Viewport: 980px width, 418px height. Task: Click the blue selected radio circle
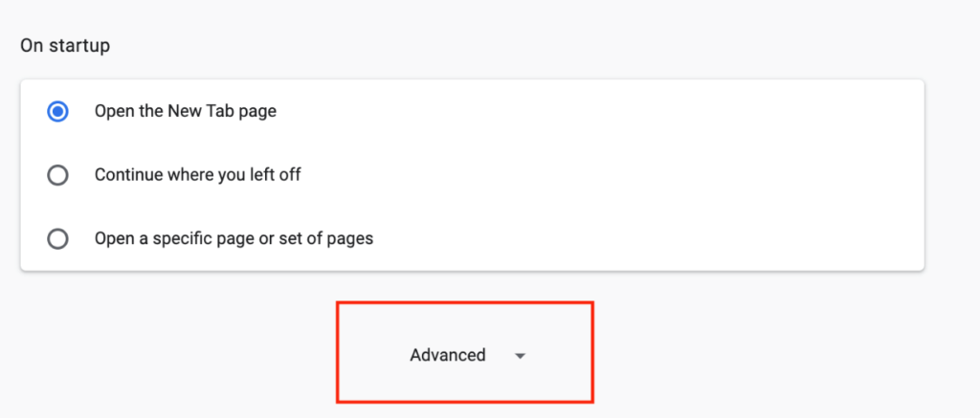click(57, 112)
